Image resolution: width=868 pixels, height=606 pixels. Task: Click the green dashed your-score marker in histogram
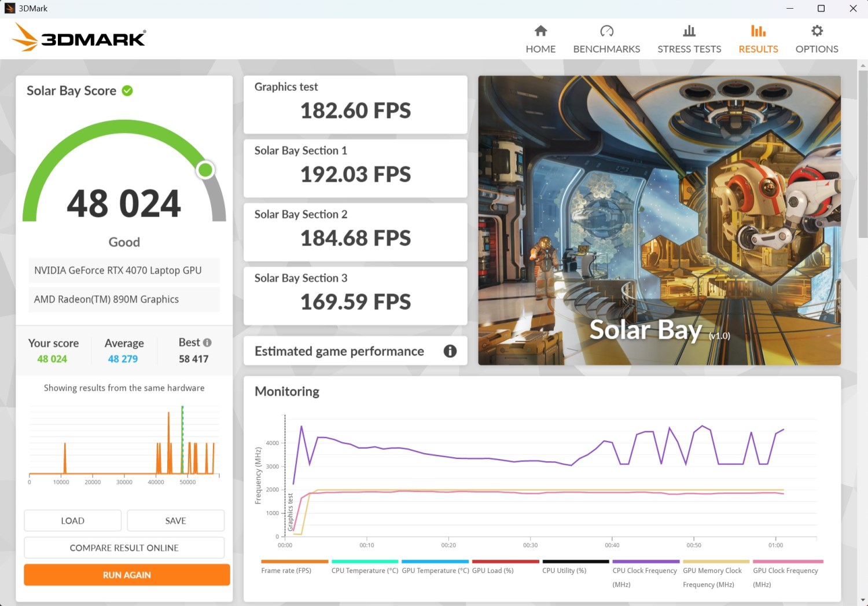click(x=182, y=440)
